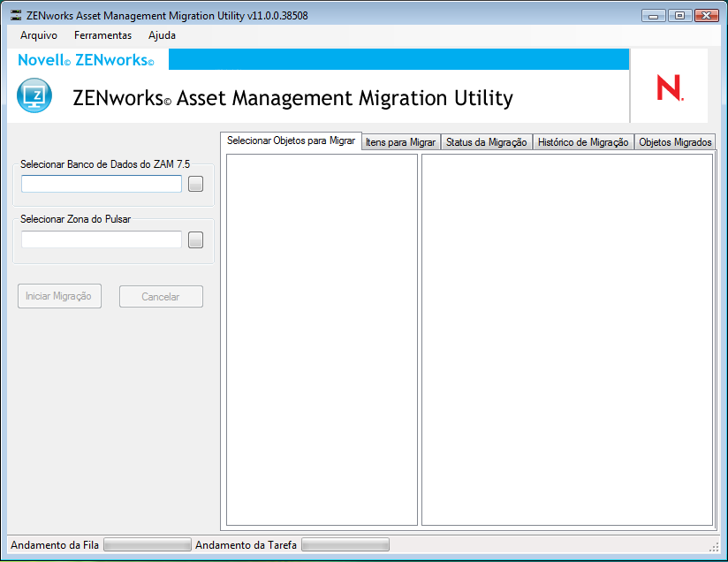Switch to Selecionar Objetos para Migrar tab
Viewport: 728px width, 562px height.
[291, 140]
